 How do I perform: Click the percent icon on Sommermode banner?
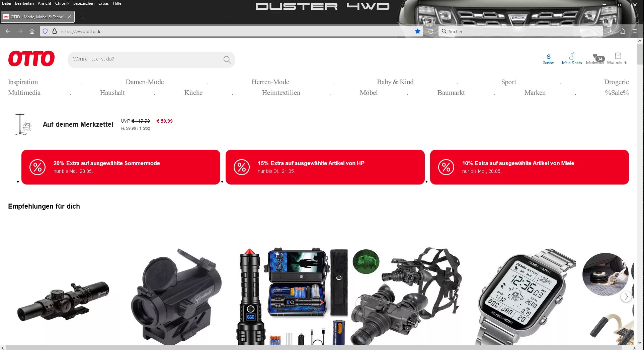pyautogui.click(x=37, y=167)
